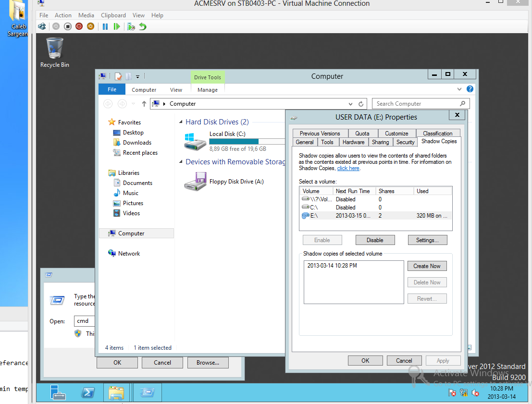Select the Local Disk (C:) drive icon
Viewport: 532px width, 404px height.
click(195, 141)
